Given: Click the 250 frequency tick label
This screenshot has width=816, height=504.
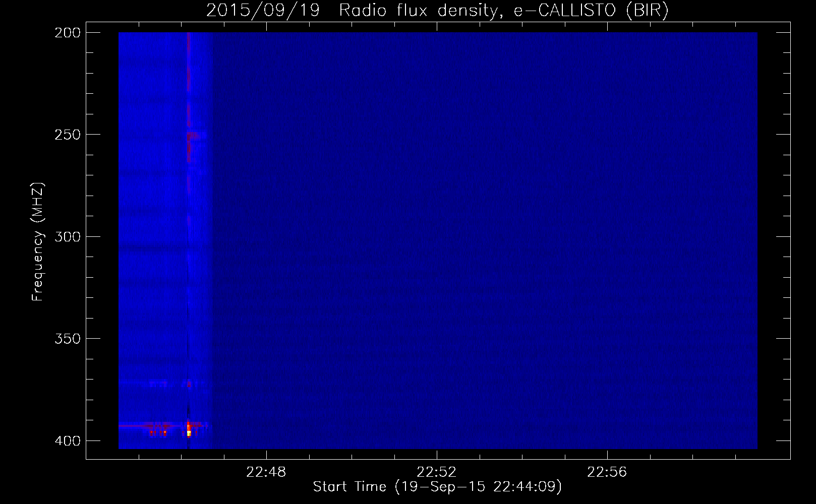Looking at the screenshot, I should pos(68,135).
